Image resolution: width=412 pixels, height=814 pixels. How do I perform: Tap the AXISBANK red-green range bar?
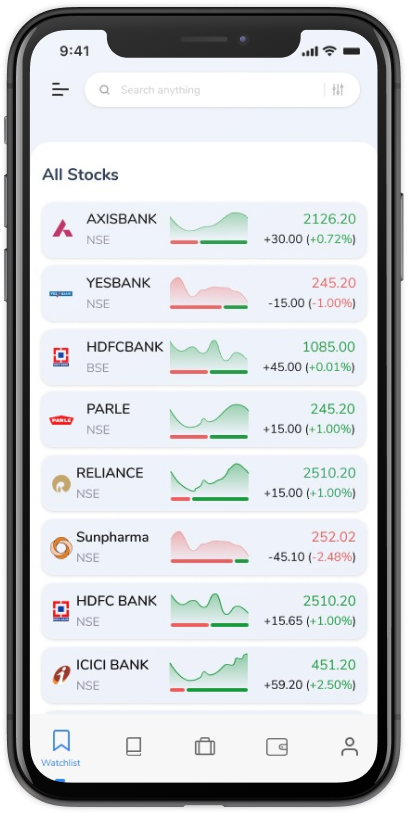(209, 242)
